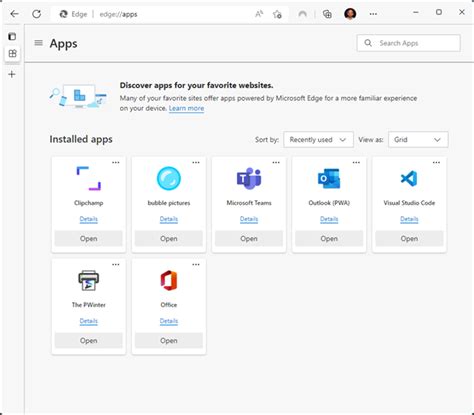Open Details link for Office
Image resolution: width=474 pixels, height=415 pixels.
coord(169,321)
